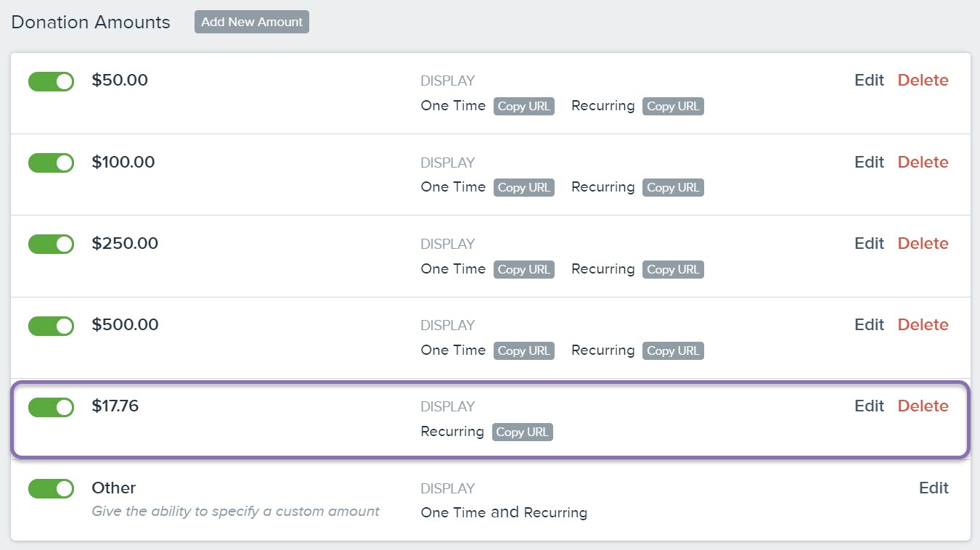Click the $500.00 amount text
Image resolution: width=980 pixels, height=550 pixels.
(125, 324)
